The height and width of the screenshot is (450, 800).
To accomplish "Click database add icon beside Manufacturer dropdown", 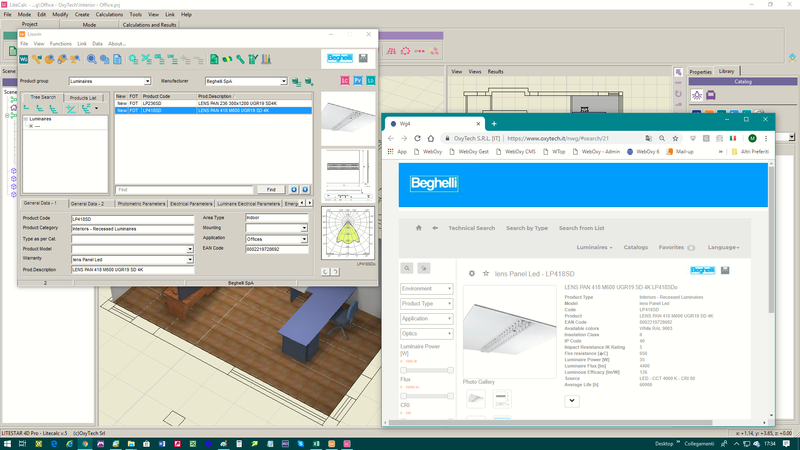I will pyautogui.click(x=309, y=82).
